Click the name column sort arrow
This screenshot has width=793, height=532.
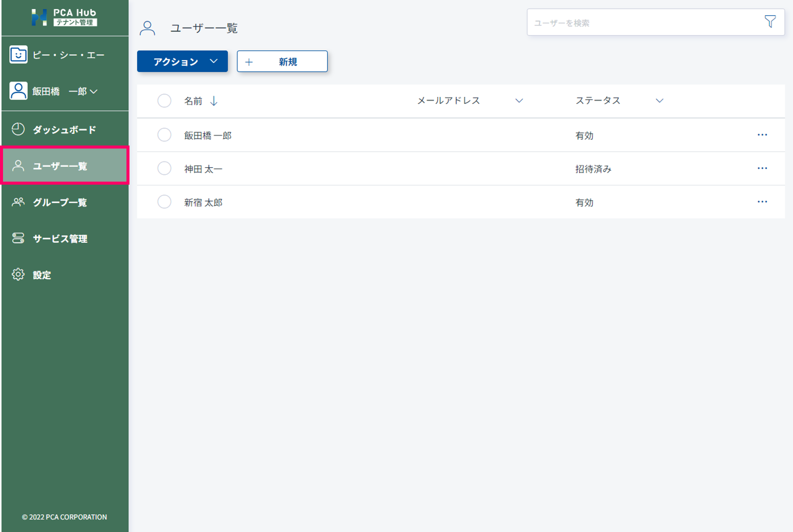[214, 101]
